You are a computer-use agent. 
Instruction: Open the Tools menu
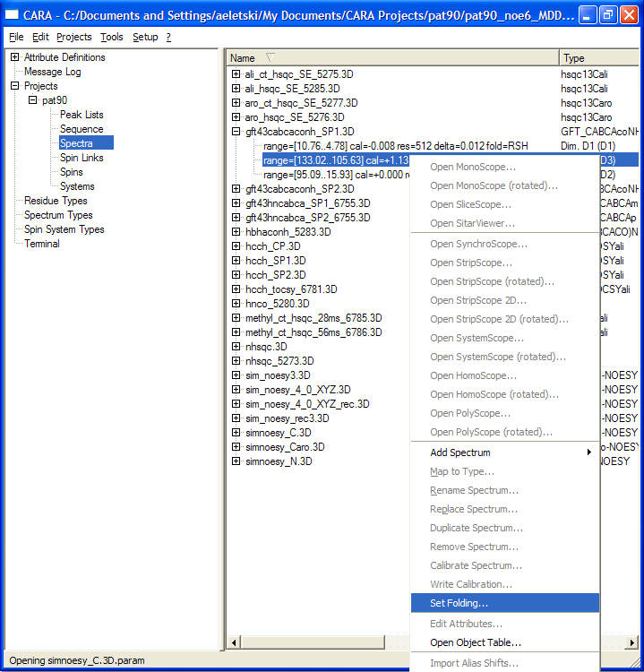(x=112, y=37)
